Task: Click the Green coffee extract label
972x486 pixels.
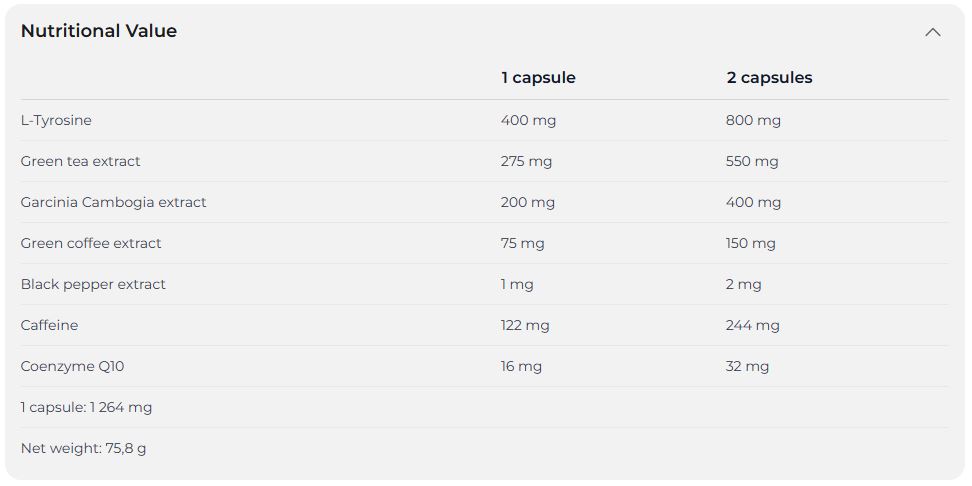Action: tap(91, 243)
